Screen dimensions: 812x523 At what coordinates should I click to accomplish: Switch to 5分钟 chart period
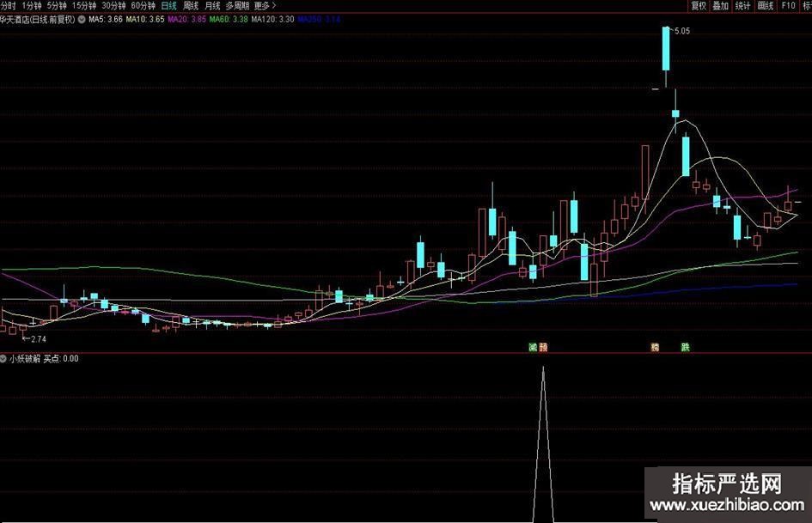pyautogui.click(x=57, y=5)
